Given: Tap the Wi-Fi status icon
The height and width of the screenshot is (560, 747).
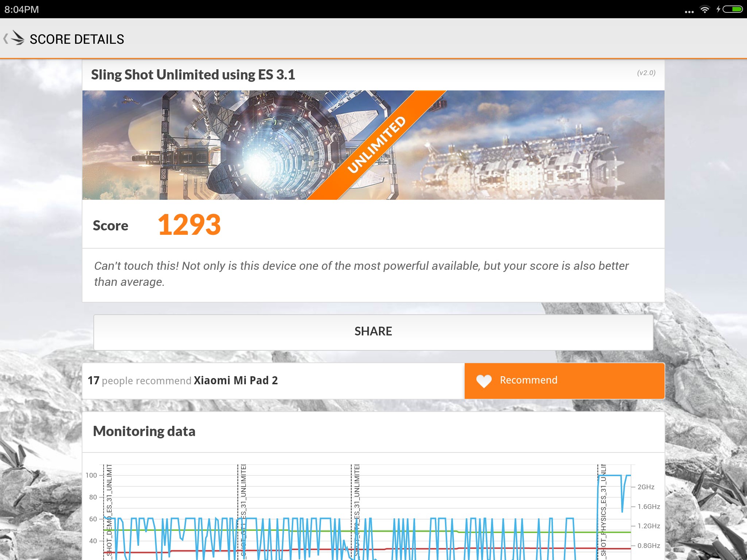Looking at the screenshot, I should point(705,9).
